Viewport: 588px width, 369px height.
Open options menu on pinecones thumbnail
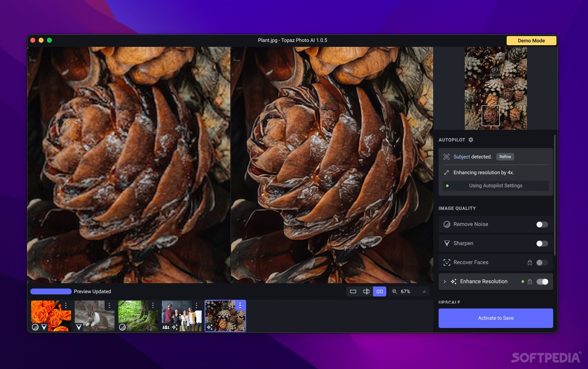tap(240, 306)
